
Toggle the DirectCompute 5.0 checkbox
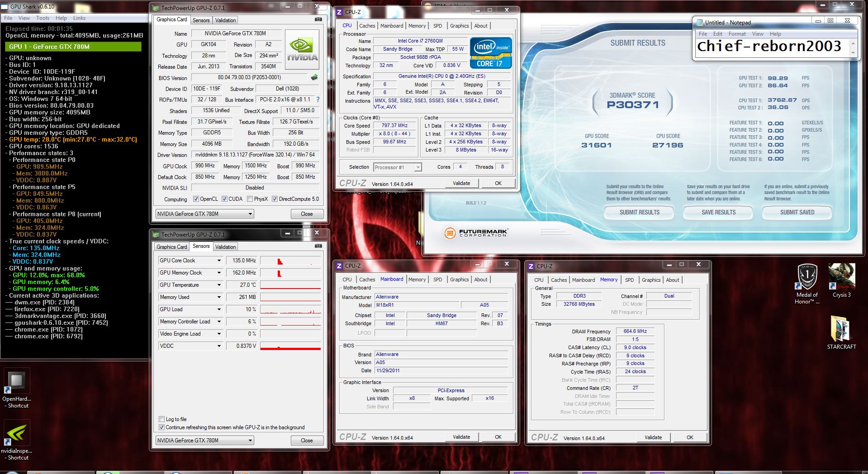pyautogui.click(x=275, y=199)
